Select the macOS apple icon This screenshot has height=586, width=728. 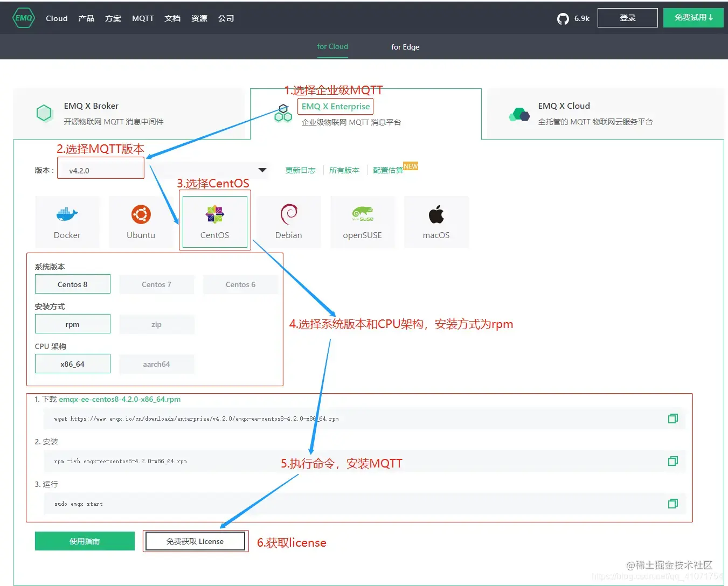pyautogui.click(x=436, y=214)
